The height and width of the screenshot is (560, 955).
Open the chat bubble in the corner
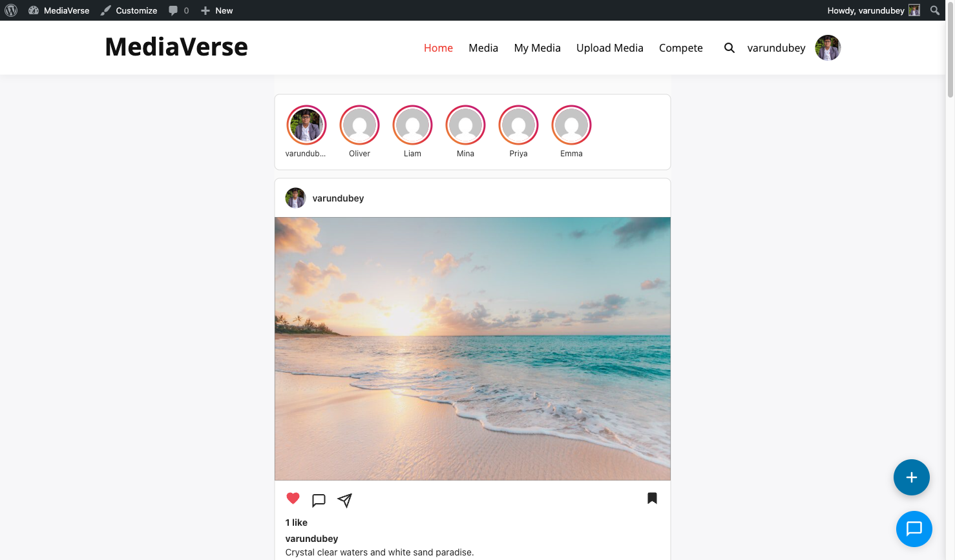coord(914,529)
